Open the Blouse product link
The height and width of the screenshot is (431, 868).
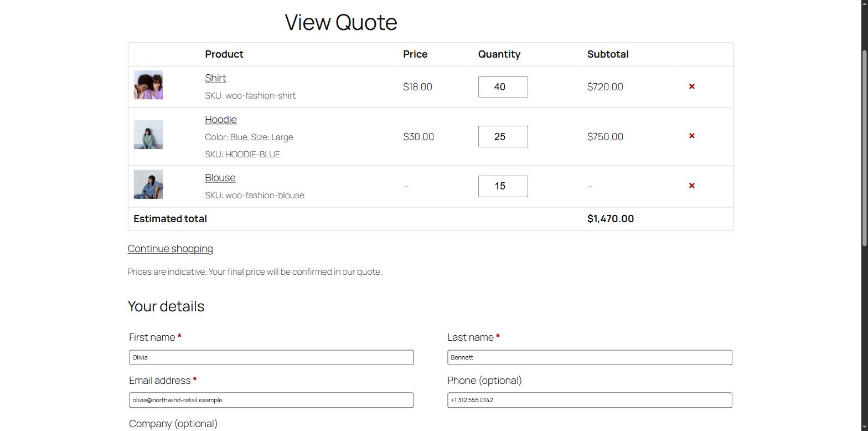[x=220, y=178]
